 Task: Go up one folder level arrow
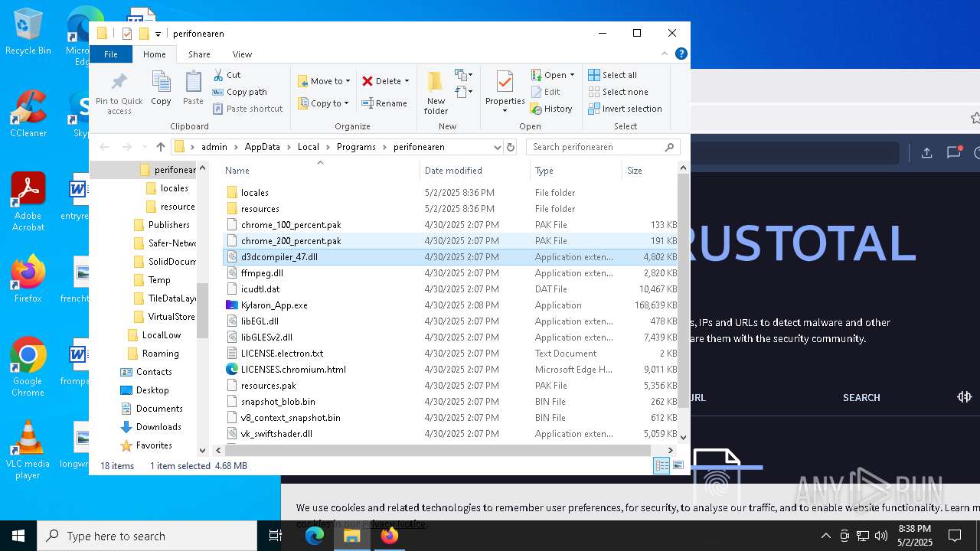[160, 147]
